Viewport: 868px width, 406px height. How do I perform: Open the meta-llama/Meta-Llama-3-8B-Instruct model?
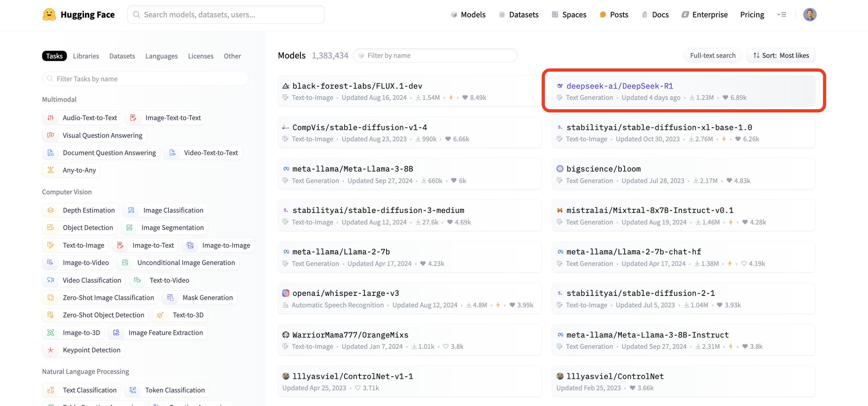coord(684,340)
